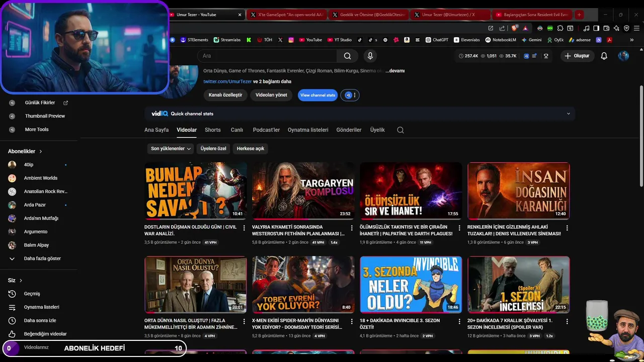
Task: Click View channel stats button
Action: coord(317,95)
